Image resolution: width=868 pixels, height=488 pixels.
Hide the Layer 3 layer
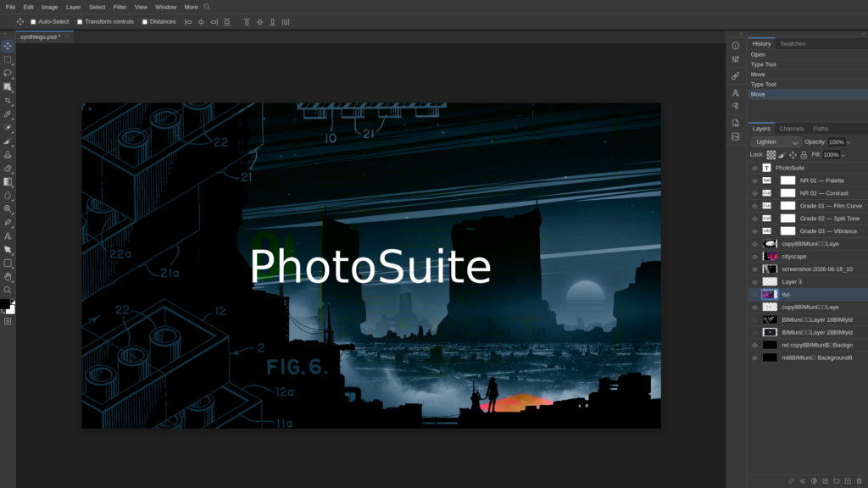pyautogui.click(x=754, y=282)
